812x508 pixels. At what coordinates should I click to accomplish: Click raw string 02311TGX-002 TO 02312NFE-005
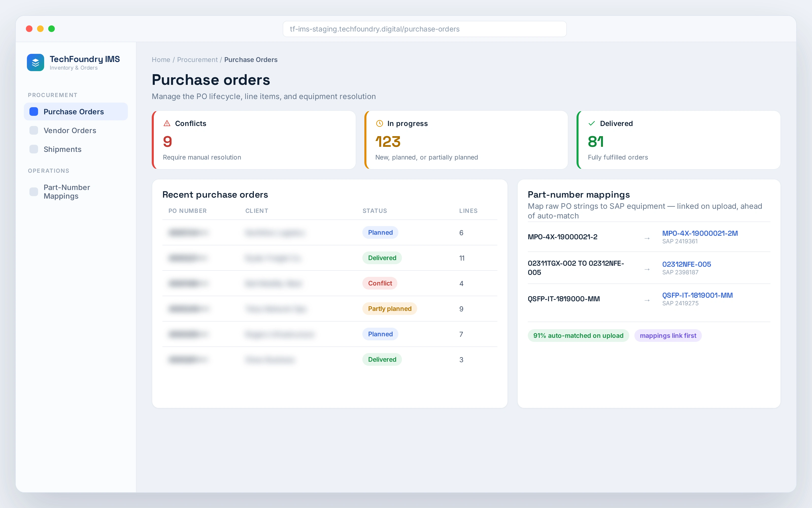[576, 268]
